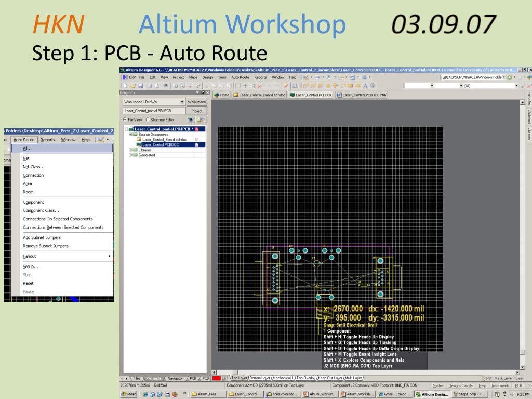This screenshot has width=532, height=399.
Task: Click the Design Compiler status bar button
Action: coord(461,386)
